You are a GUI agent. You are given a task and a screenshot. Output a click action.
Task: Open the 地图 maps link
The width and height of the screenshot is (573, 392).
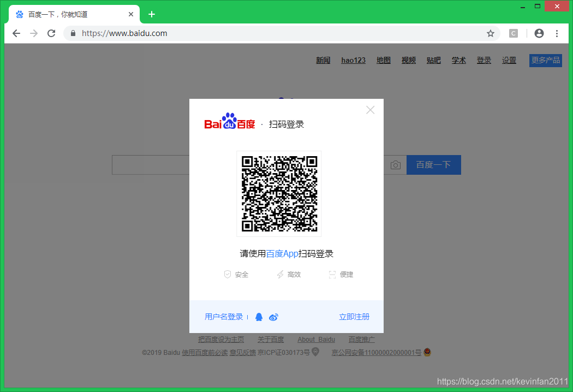coord(384,61)
